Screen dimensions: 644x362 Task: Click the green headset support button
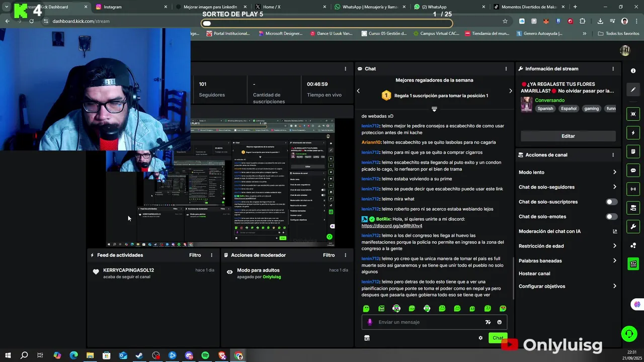click(629, 334)
